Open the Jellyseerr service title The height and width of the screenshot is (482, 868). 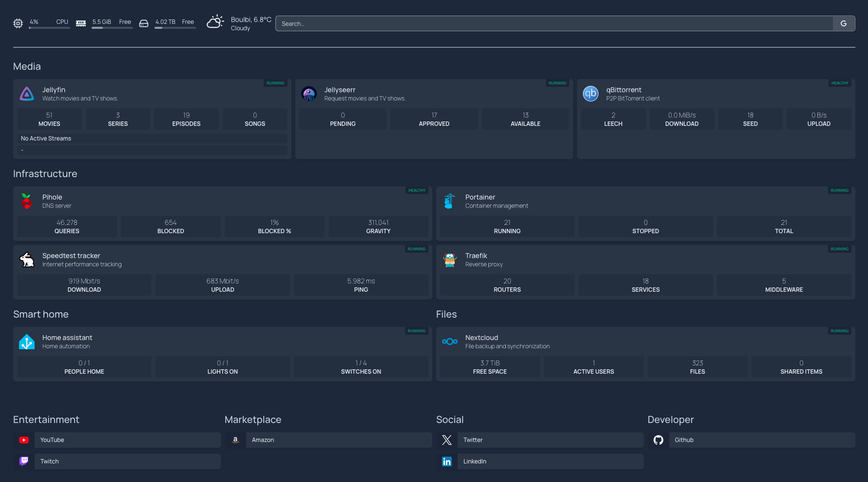(340, 90)
